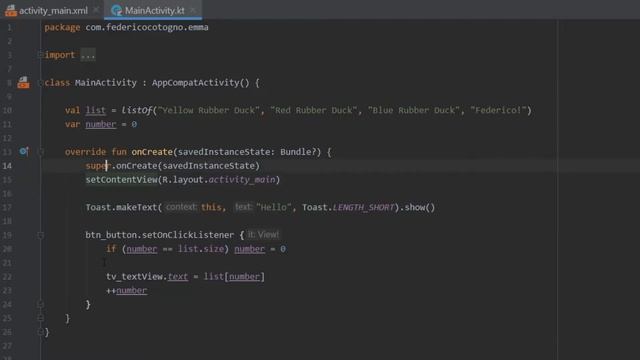Click the show() call on line 17
The height and width of the screenshot is (360, 640).
click(420, 207)
